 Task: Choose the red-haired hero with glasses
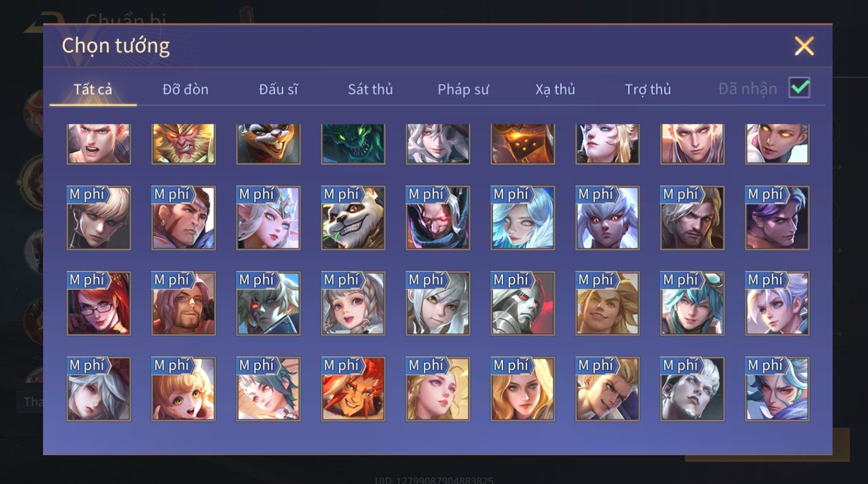pyautogui.click(x=98, y=303)
